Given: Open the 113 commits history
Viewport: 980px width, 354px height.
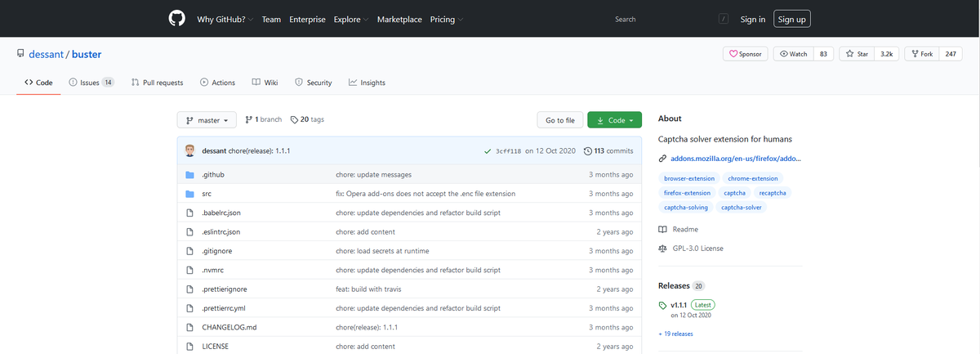Looking at the screenshot, I should 608,151.
